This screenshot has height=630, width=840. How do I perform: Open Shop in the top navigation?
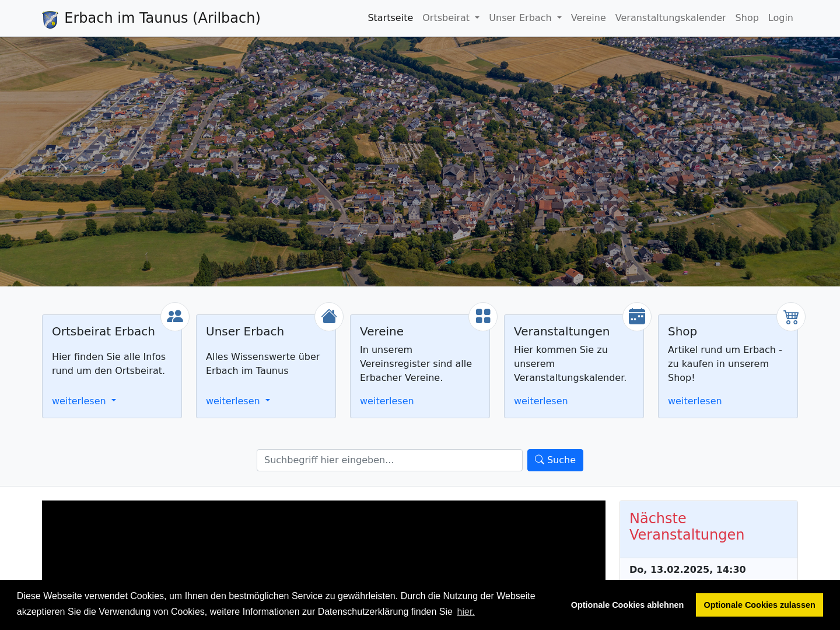(747, 18)
